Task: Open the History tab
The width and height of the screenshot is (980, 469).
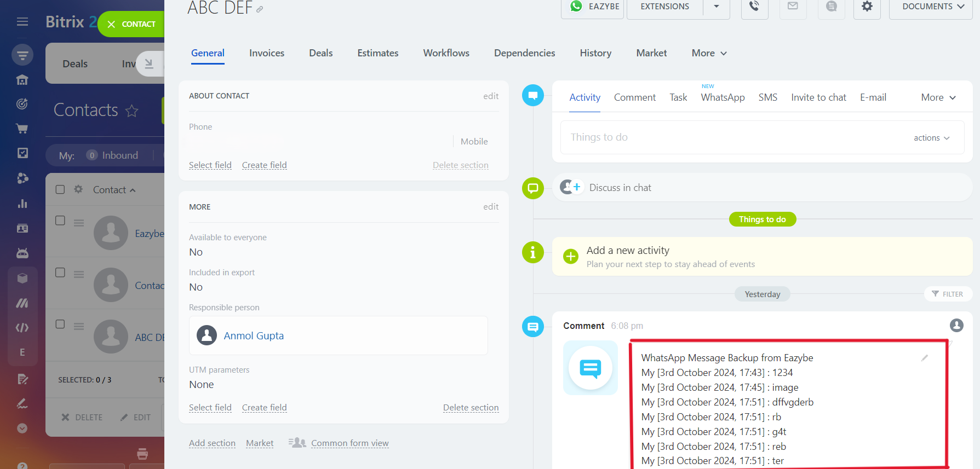Action: (595, 53)
